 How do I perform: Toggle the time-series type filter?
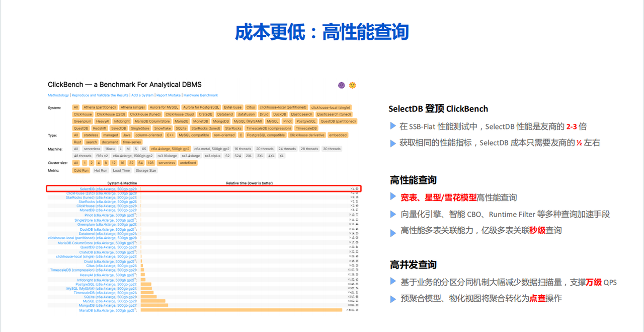coord(132,142)
